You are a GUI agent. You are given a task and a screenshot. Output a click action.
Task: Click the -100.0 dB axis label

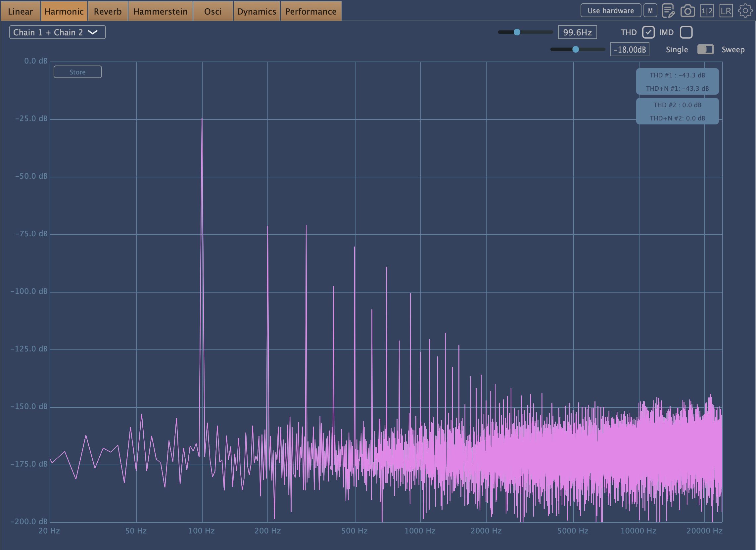[x=29, y=291]
